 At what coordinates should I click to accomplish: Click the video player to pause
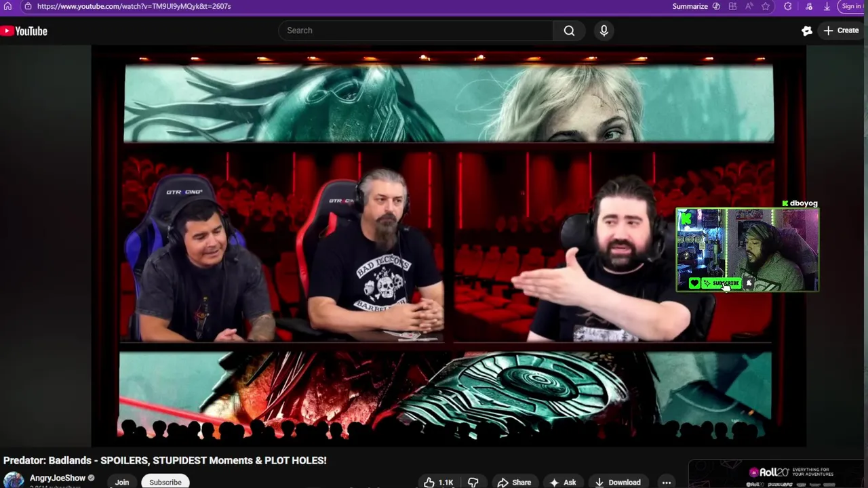[448, 246]
